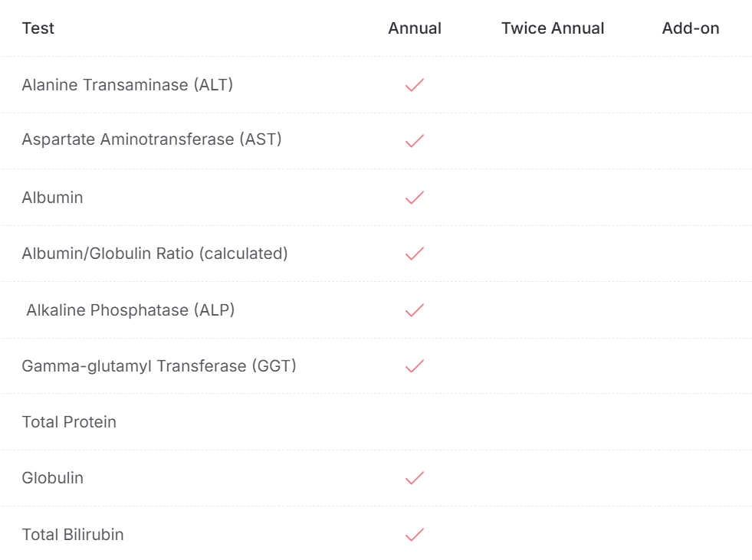The height and width of the screenshot is (560, 752).
Task: Click the Aspartate Aminotransferase (AST) checkmark
Action: [415, 141]
